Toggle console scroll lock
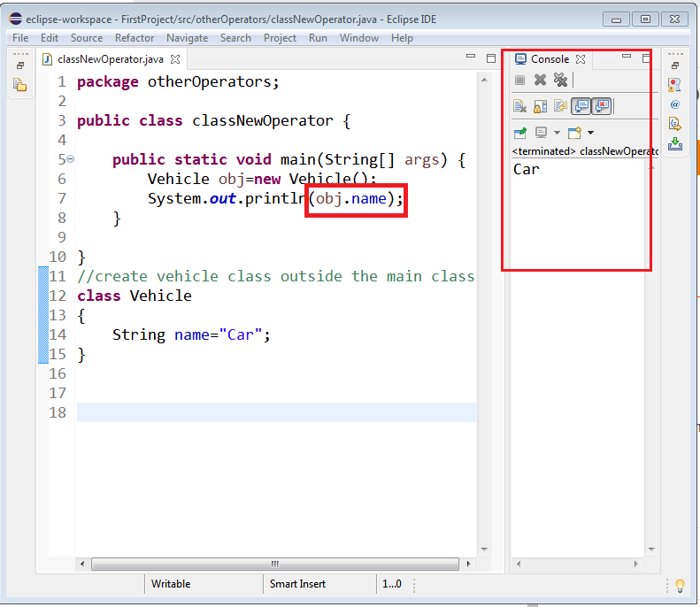This screenshot has width=700, height=607. 540,106
